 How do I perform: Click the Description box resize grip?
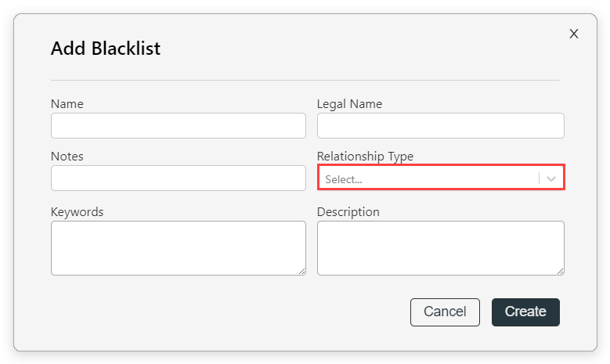[x=560, y=272]
